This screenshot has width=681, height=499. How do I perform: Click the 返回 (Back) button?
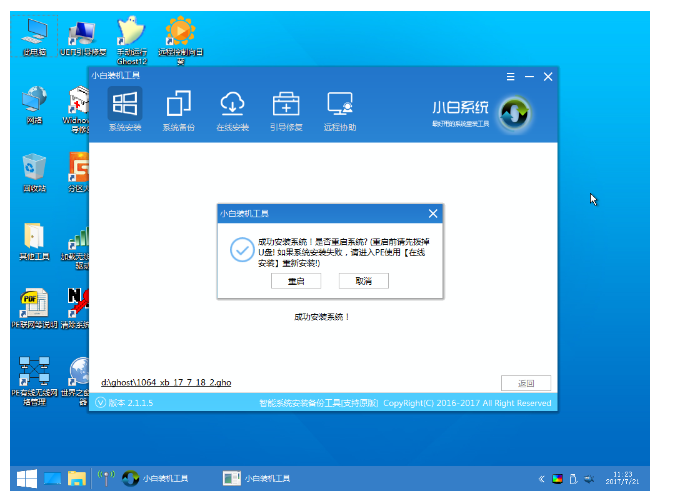[x=525, y=383]
